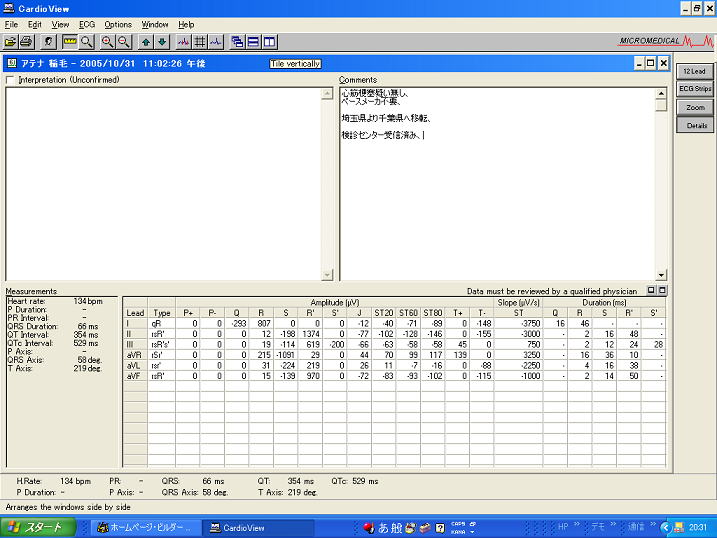Click the blue single waveform icon

point(216,42)
